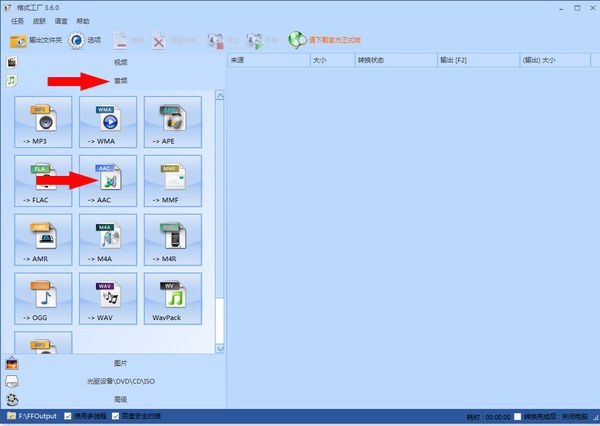Expand the 视频 category section
Screen dimensions: 600x426
pos(120,62)
